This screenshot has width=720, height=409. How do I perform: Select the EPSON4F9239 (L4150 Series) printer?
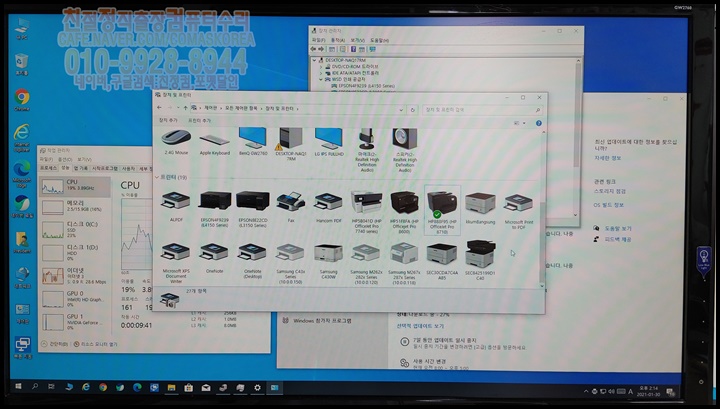[215, 209]
